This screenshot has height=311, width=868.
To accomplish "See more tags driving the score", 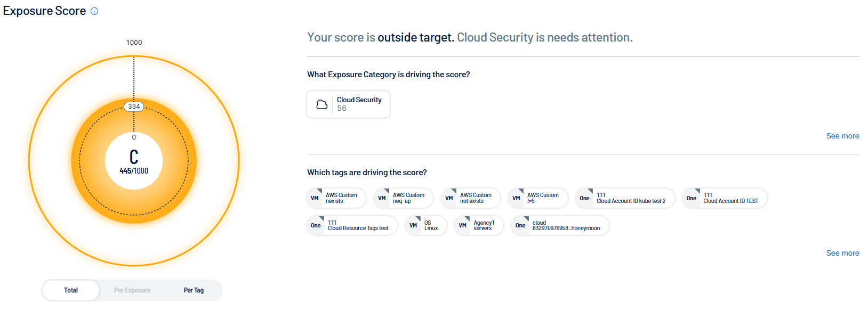I will (x=842, y=253).
